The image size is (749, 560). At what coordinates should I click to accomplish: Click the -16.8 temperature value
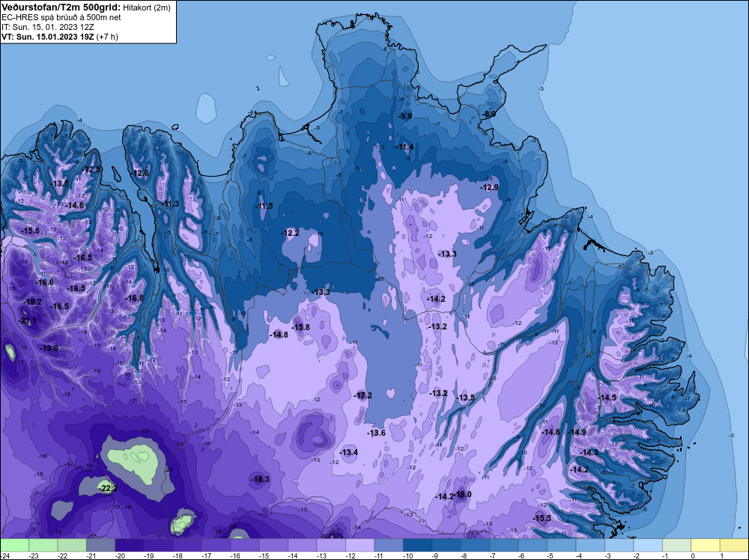(x=134, y=298)
